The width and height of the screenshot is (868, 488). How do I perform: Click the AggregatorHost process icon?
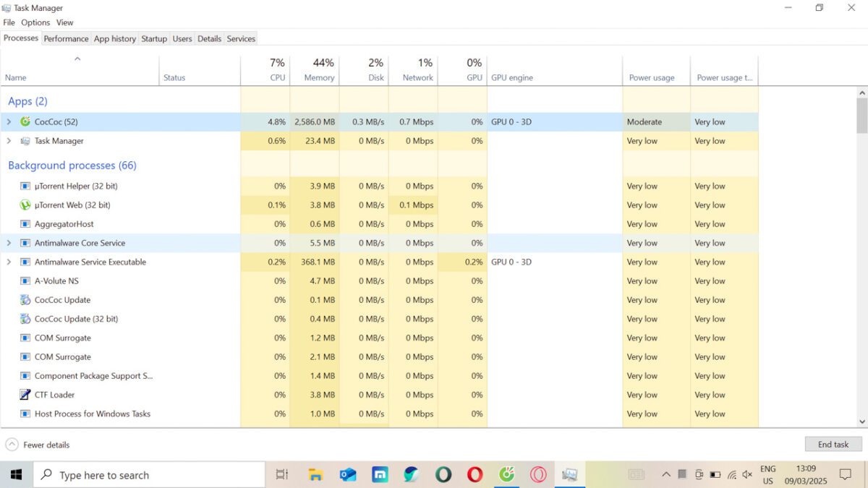(x=25, y=224)
